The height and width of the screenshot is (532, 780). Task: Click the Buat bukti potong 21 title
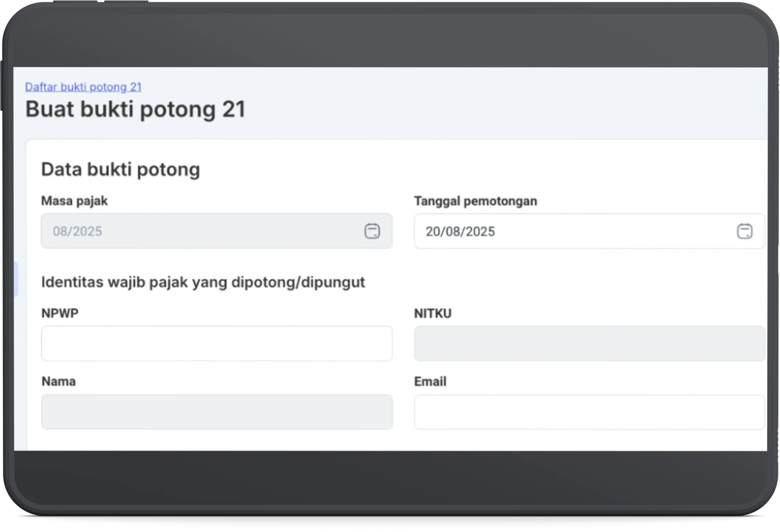tap(135, 109)
